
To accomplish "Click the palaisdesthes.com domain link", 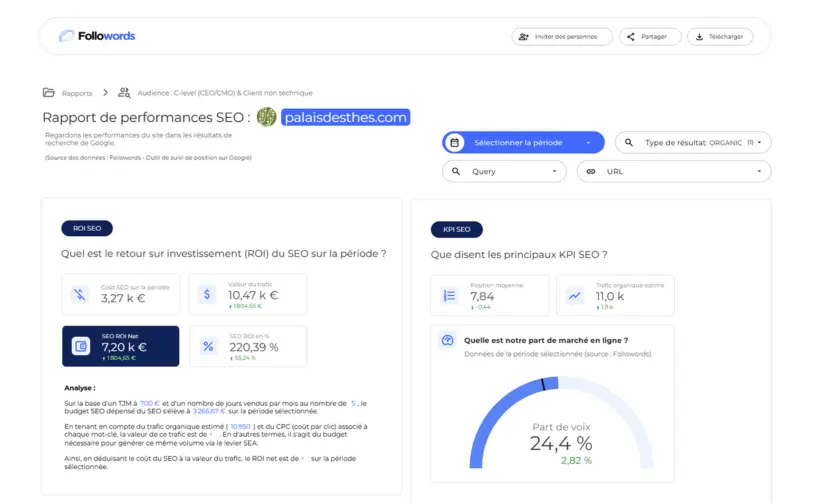I will point(345,117).
